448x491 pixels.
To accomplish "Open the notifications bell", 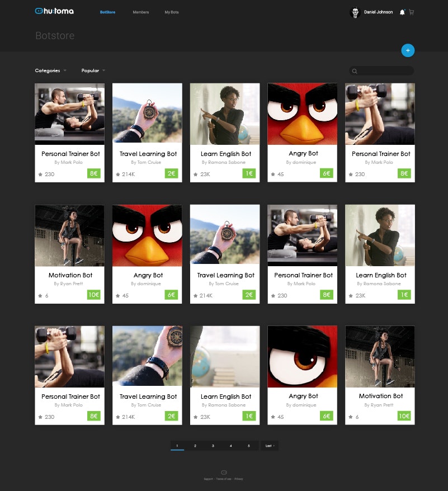I will [x=402, y=12].
